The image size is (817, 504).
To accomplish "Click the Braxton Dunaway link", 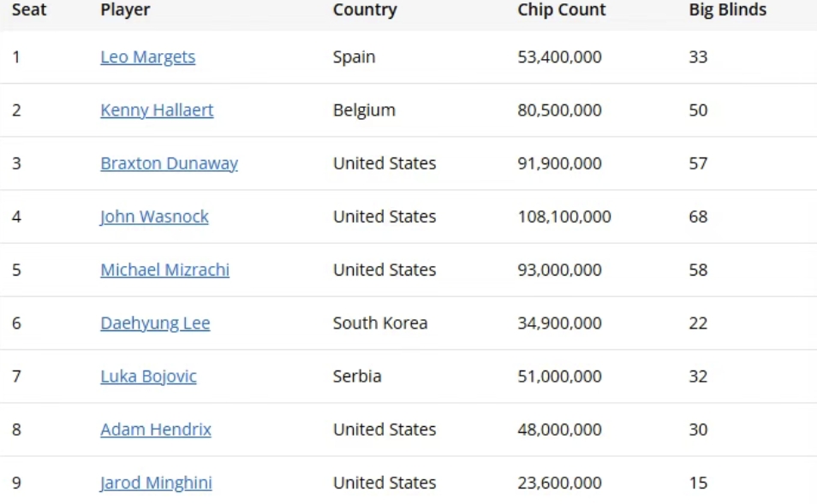I will 169,163.
